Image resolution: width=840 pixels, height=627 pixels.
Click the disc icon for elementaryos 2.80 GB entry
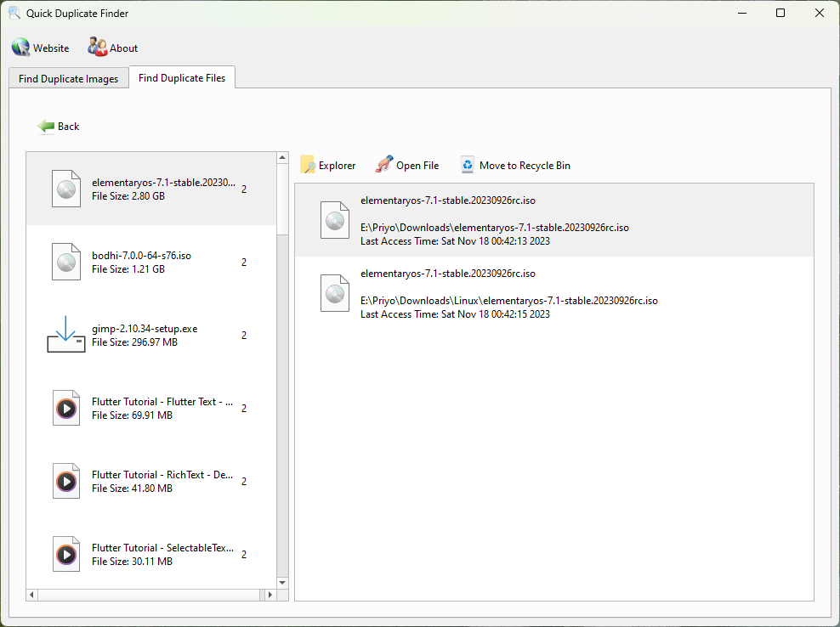66,189
